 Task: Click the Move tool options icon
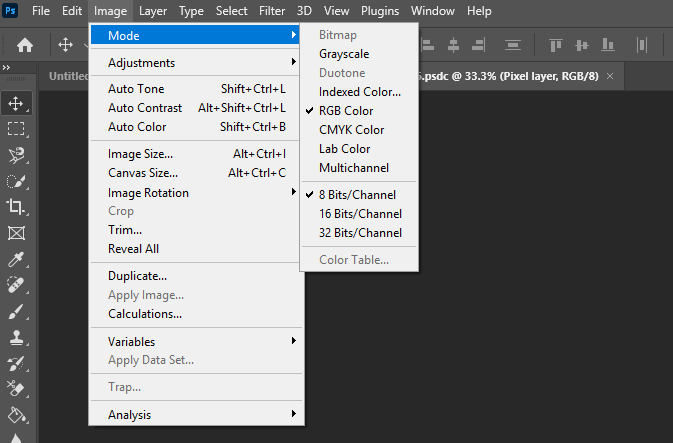click(65, 45)
